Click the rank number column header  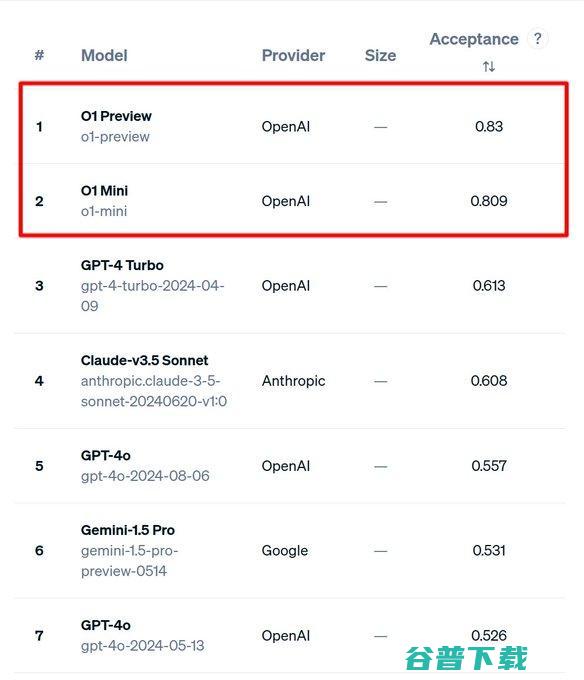point(39,55)
